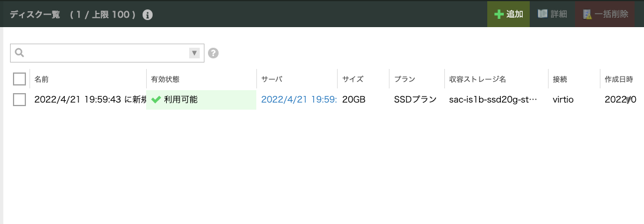Click the 一括削除 warning icon
Screen dimensions: 644x224
tap(587, 14)
